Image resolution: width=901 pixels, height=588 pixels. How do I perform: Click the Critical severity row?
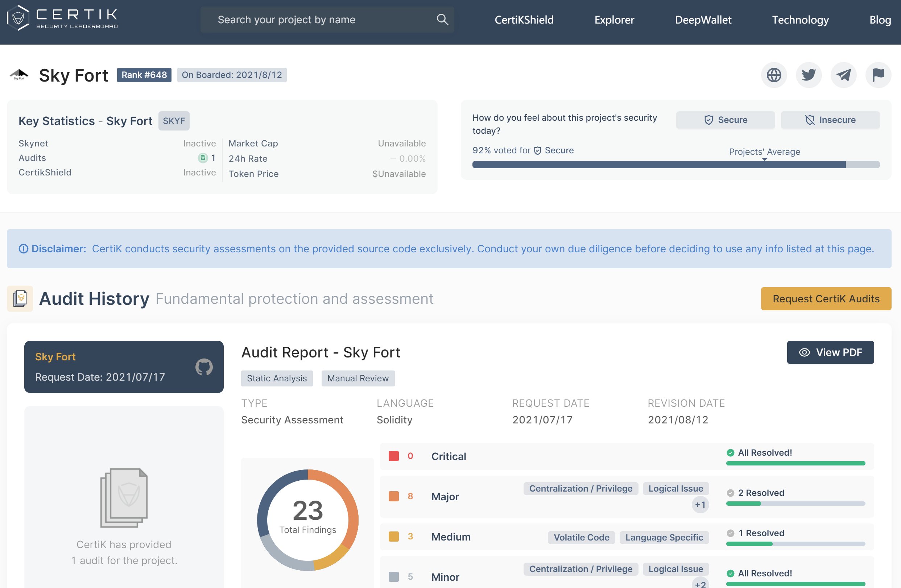pos(627,457)
